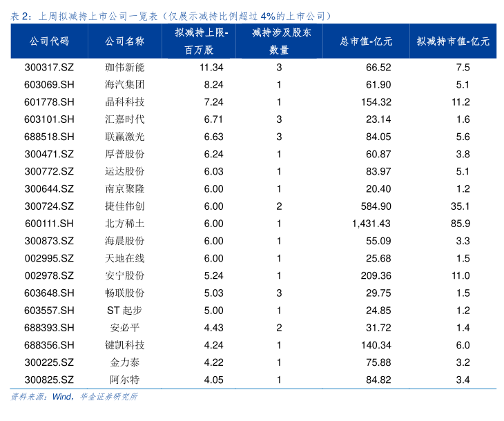Select stock code 300225.SZ
Screen dimensions: 504x421
click(49, 362)
